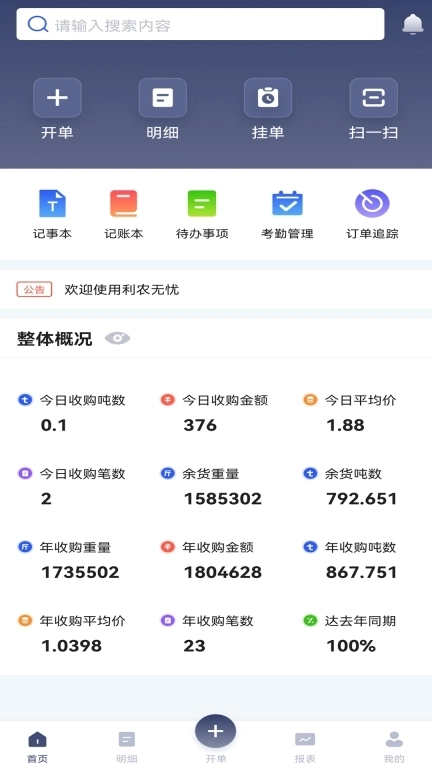Click the 今日收购金额 label
432x768 pixels.
tap(225, 400)
